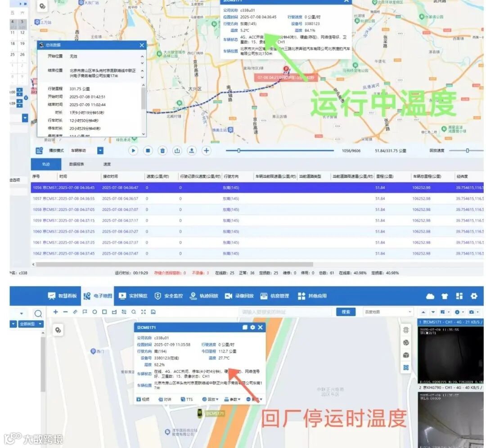Click the export share icon in playback bar
The height and width of the screenshot is (448, 486).
tap(177, 151)
